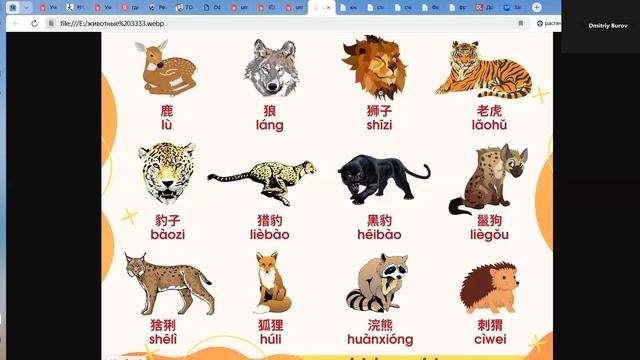Viewport: 640px width, 360px height.
Task: Click the pinyin text 'hēibào'
Action: 379,235
